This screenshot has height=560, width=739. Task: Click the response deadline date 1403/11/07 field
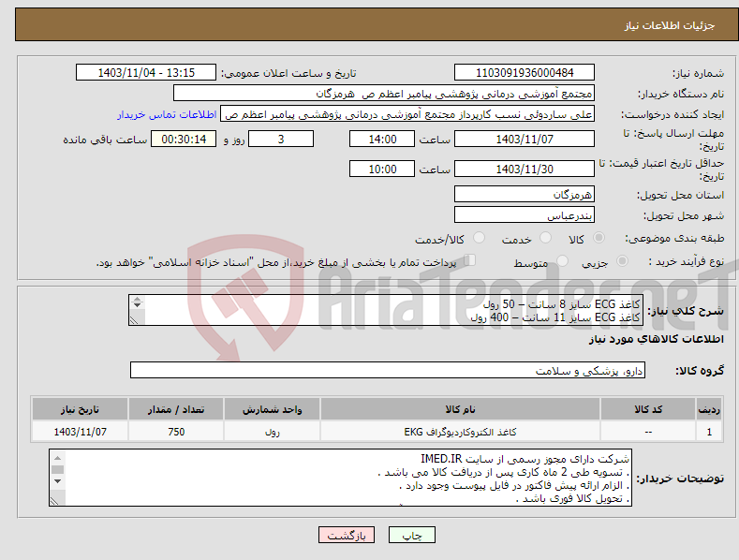(x=525, y=139)
